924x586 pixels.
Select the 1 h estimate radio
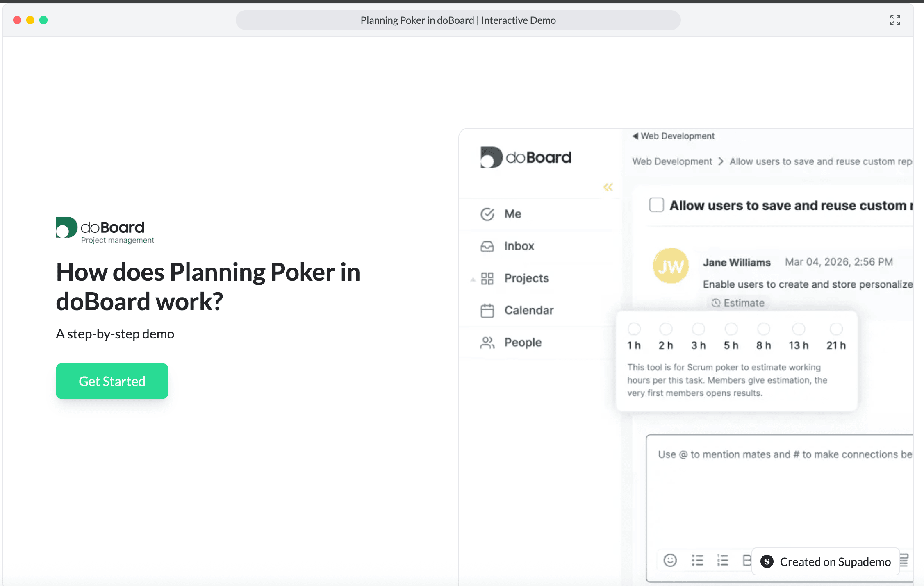tap(634, 329)
